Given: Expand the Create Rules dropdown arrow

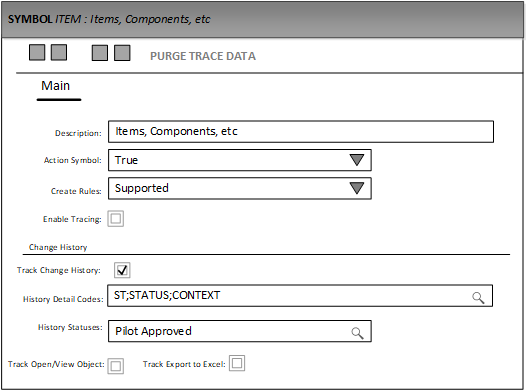Looking at the screenshot, I should [357, 188].
